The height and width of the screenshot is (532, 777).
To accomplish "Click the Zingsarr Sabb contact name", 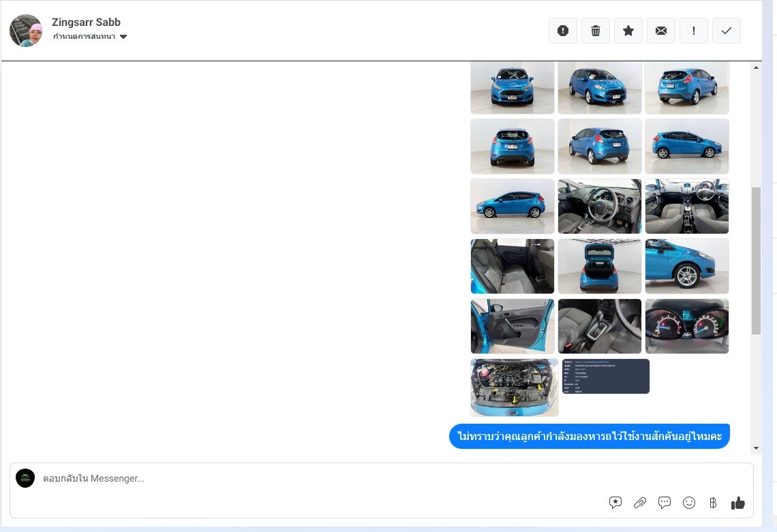I will tap(86, 22).
